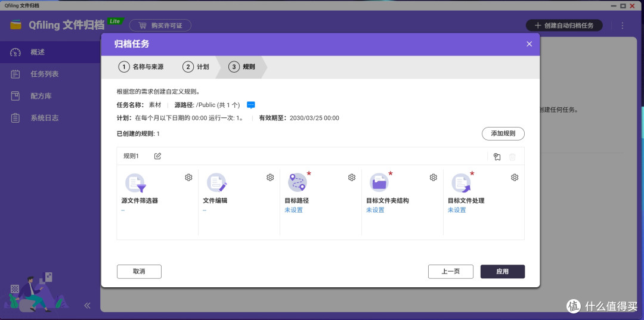Click the 应用 button
This screenshot has height=320, width=644.
pyautogui.click(x=503, y=272)
